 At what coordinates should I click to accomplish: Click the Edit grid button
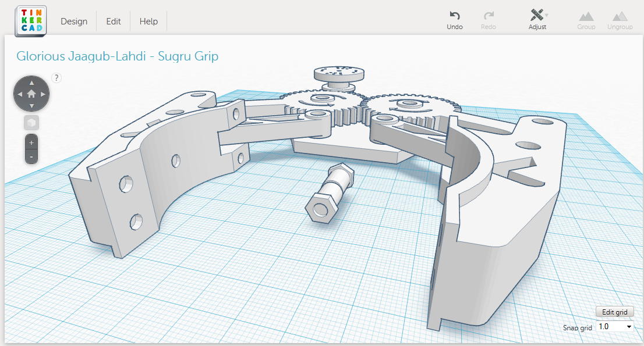tap(614, 312)
